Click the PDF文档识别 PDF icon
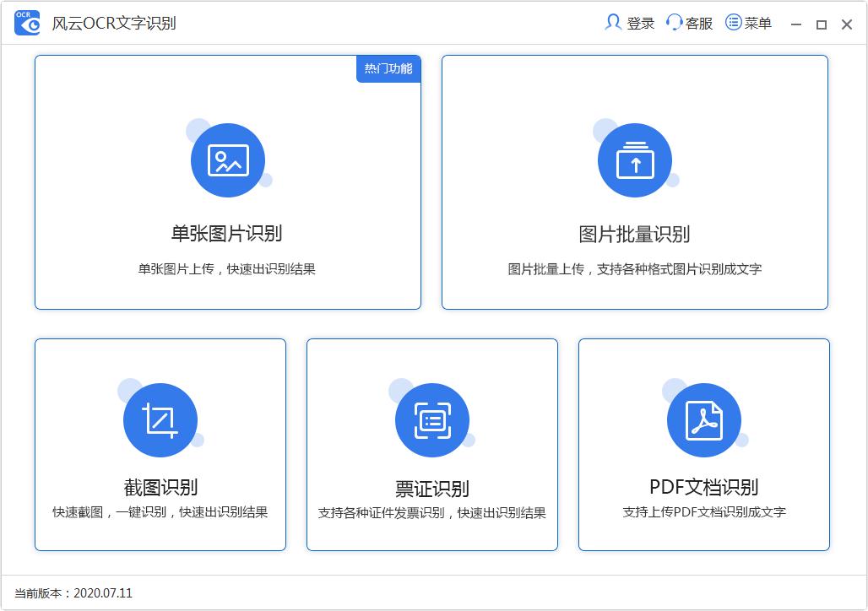868x611 pixels. coord(703,419)
